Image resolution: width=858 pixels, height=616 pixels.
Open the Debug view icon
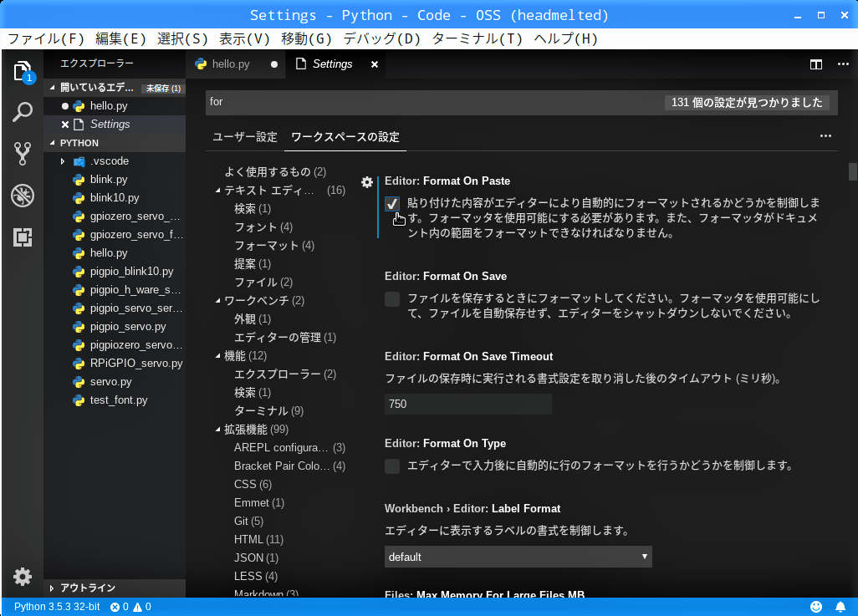pyautogui.click(x=23, y=196)
